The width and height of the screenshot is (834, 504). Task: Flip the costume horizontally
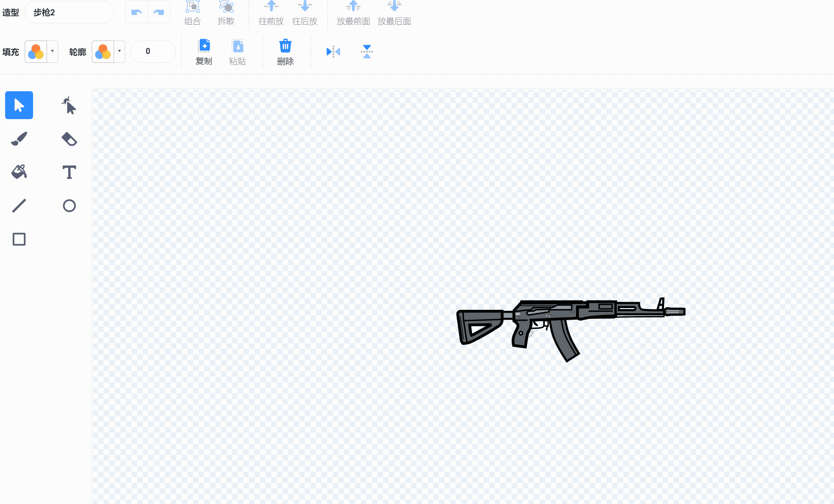point(333,52)
